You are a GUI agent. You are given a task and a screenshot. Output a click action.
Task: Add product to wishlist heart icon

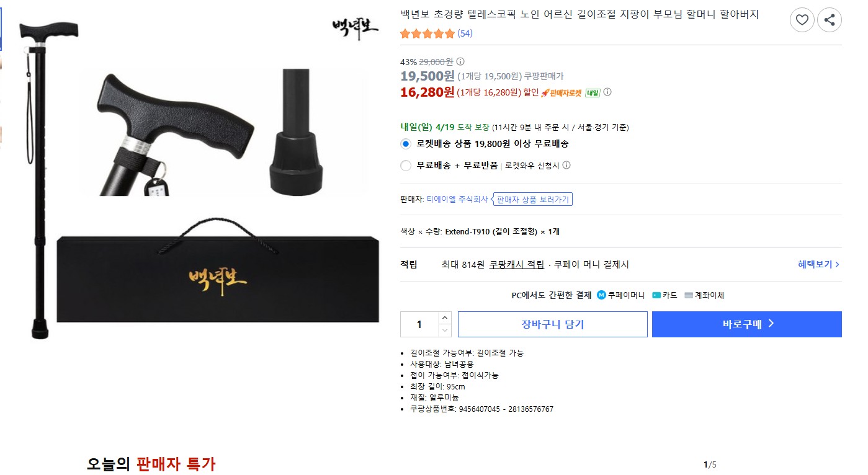pyautogui.click(x=802, y=20)
